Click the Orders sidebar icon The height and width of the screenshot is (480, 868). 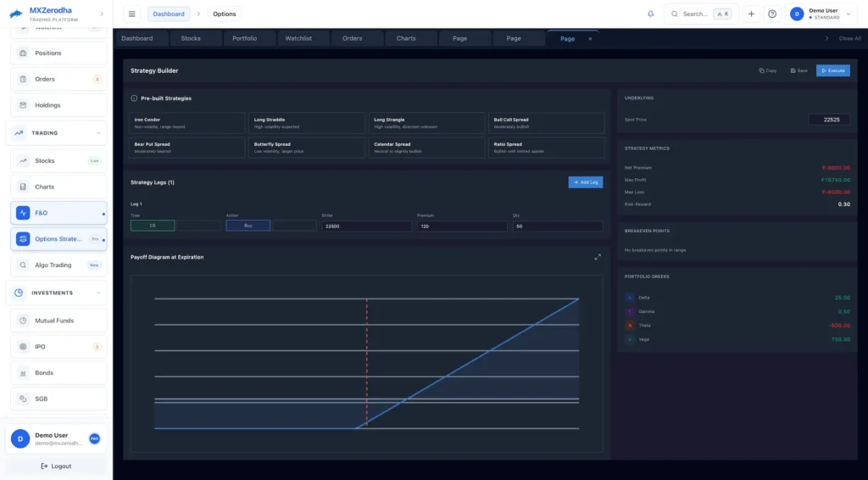point(23,79)
